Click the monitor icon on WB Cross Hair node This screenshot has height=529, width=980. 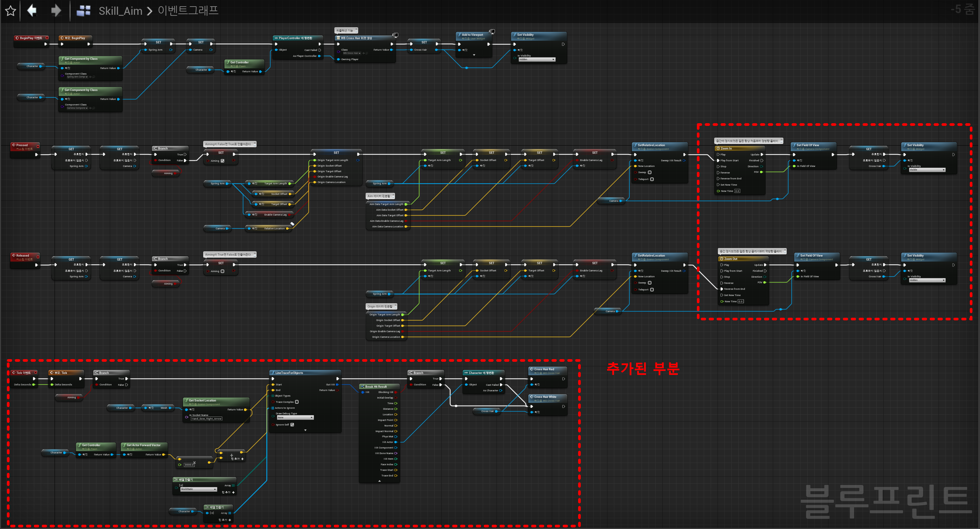395,35
